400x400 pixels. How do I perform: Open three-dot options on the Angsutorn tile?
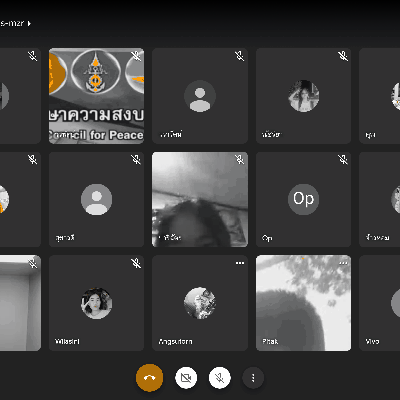click(240, 263)
